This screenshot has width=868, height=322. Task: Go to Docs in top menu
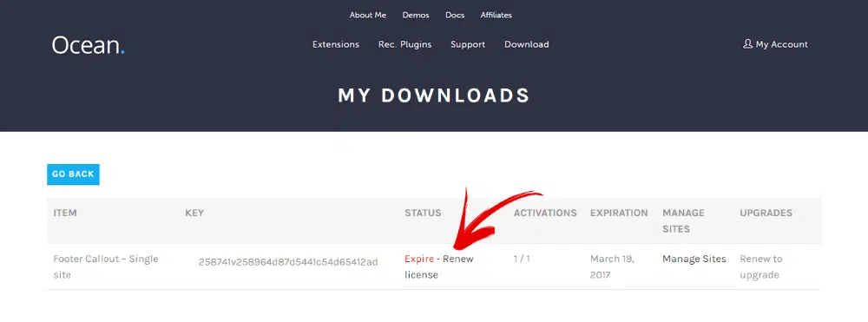(455, 15)
